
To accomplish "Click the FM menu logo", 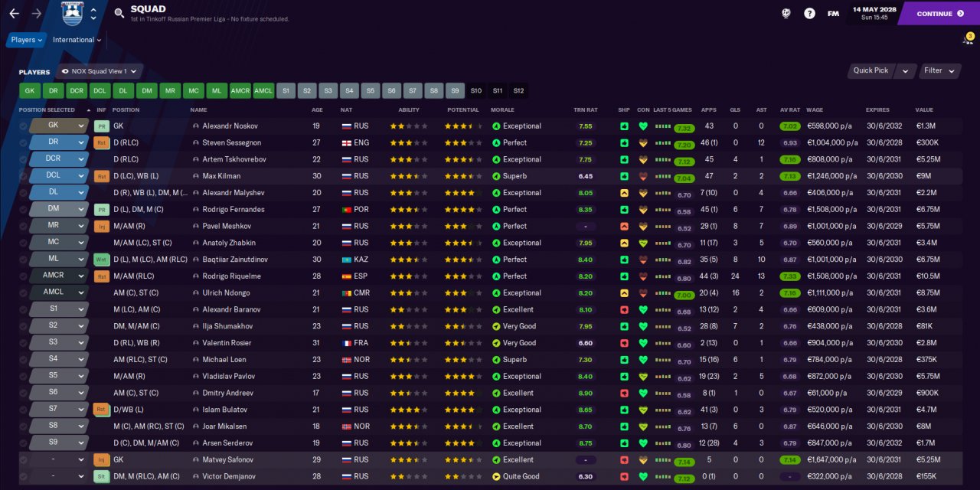I will click(833, 13).
